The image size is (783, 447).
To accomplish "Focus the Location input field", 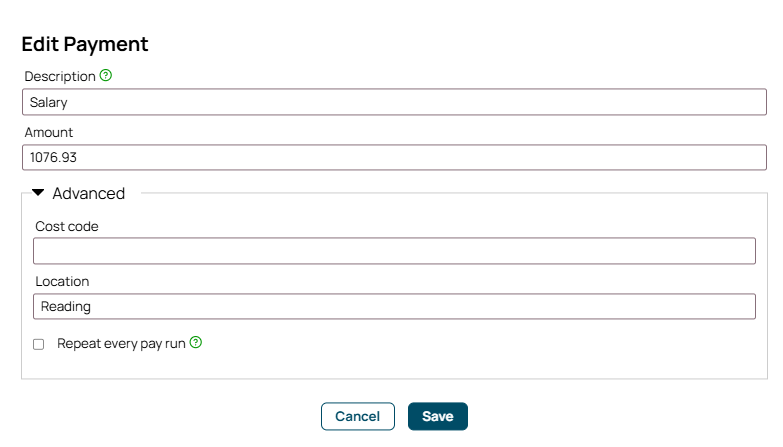I will 394,306.
